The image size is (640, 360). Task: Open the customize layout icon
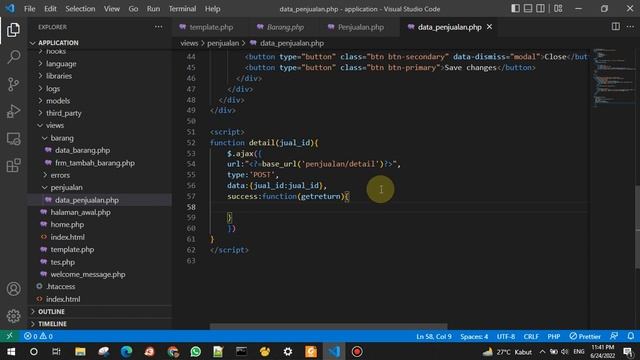pyautogui.click(x=558, y=9)
